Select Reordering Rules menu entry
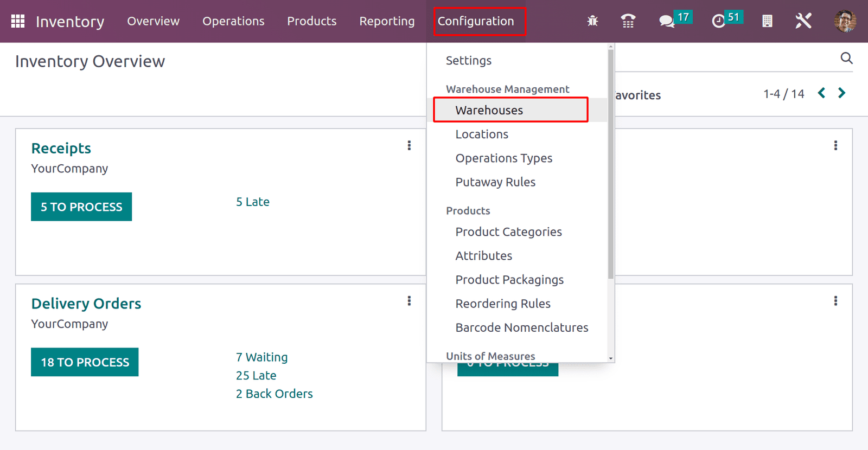The height and width of the screenshot is (450, 868). [503, 304]
